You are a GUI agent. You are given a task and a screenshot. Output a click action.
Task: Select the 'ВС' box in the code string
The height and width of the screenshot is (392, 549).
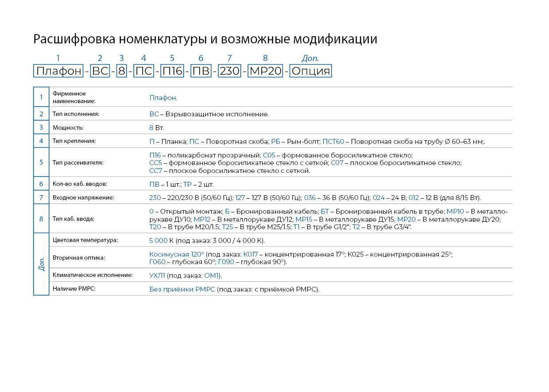(100, 71)
